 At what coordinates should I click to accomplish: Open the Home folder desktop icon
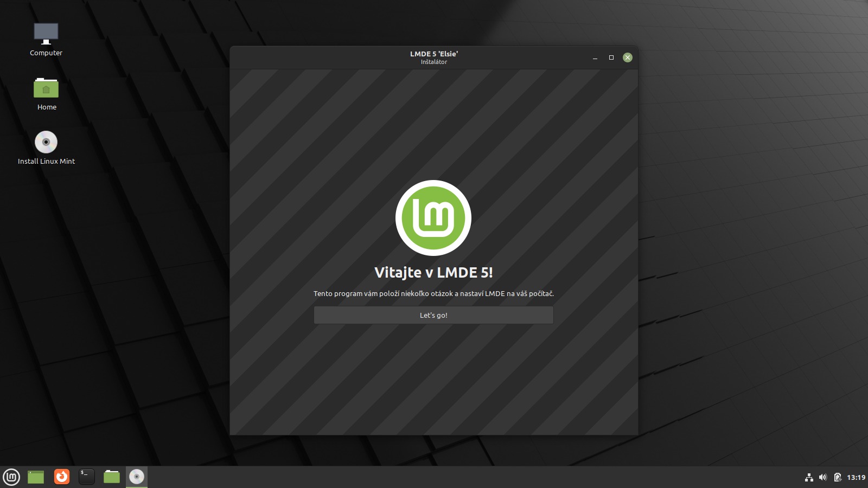[x=47, y=94]
